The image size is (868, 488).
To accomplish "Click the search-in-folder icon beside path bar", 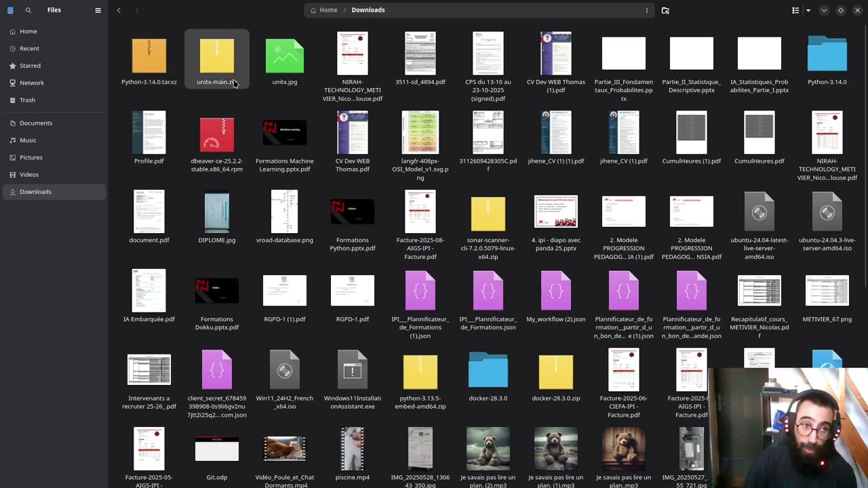I will [x=665, y=10].
